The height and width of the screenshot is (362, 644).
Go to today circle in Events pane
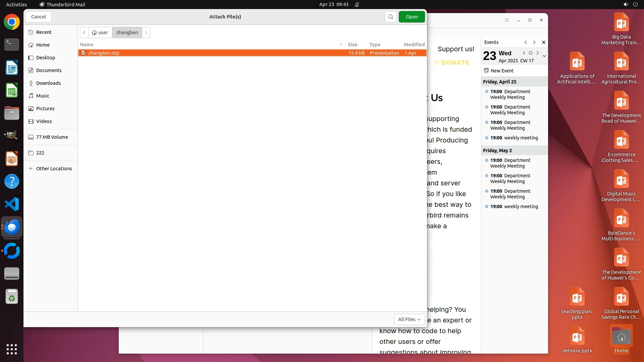click(x=530, y=53)
